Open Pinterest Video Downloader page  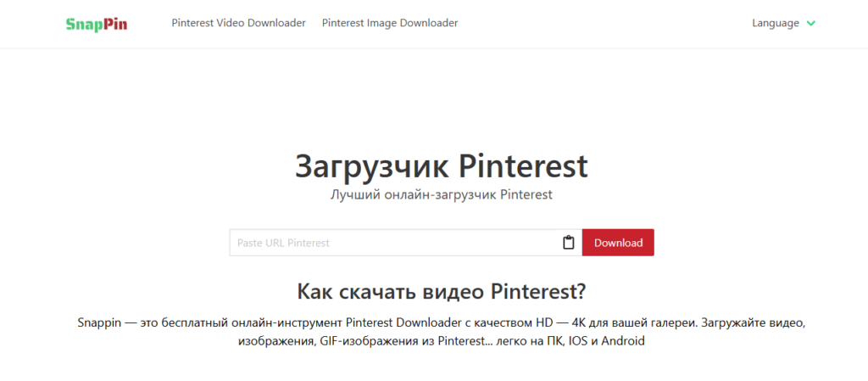(238, 23)
